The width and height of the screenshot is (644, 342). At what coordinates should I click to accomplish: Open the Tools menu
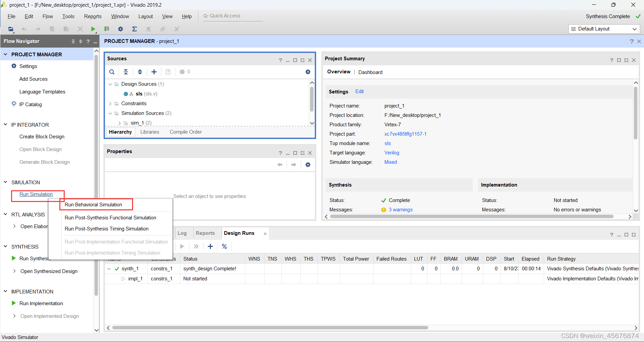point(68,16)
